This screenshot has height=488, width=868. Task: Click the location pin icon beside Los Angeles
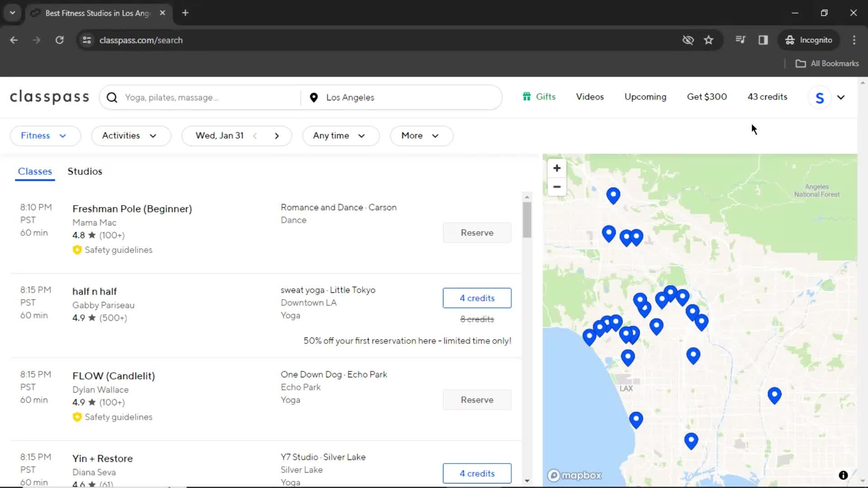click(314, 98)
